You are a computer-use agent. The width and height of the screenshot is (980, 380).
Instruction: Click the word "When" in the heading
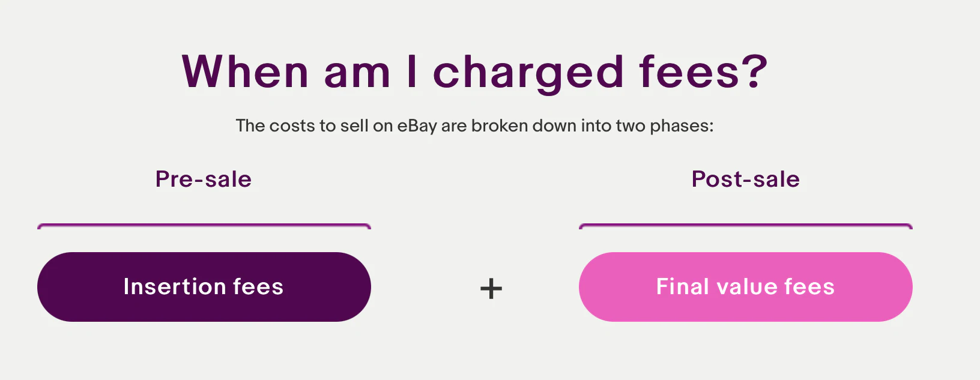click(x=245, y=72)
